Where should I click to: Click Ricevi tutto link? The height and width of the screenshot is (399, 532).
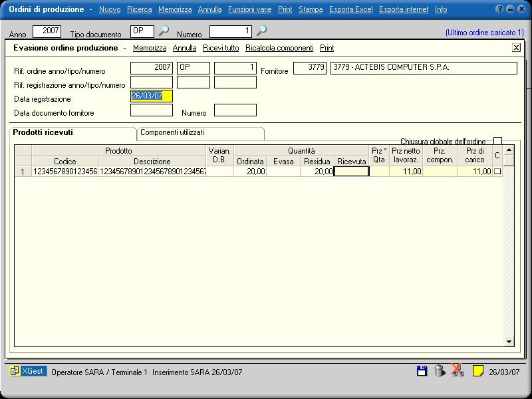pyautogui.click(x=221, y=48)
